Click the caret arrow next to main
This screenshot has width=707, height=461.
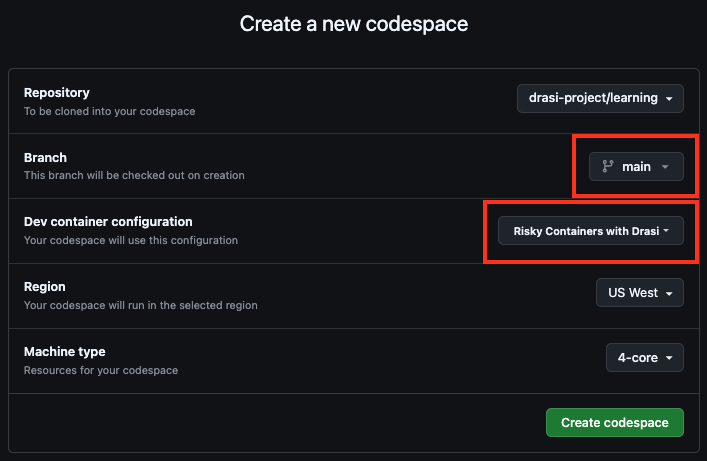(x=665, y=168)
